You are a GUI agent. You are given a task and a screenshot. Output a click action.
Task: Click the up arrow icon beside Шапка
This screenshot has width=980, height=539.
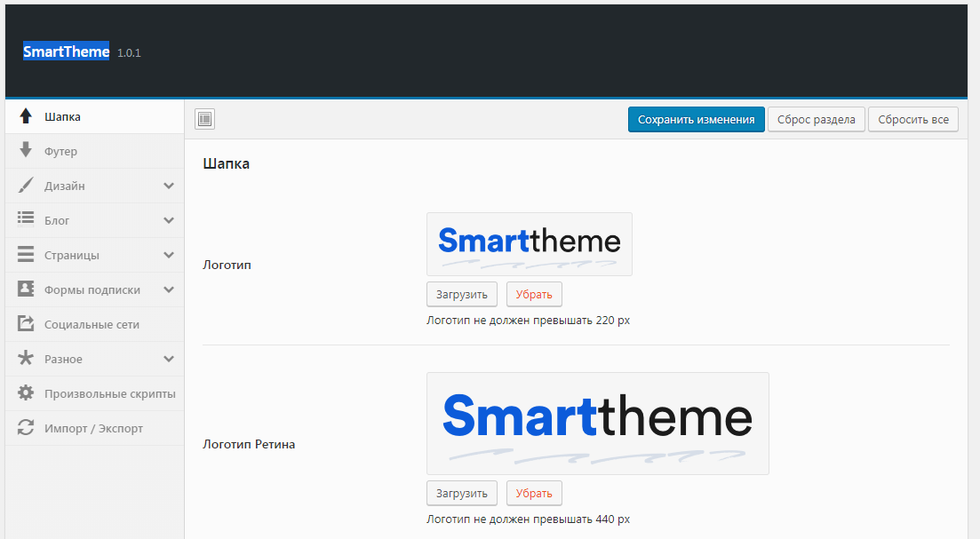point(26,116)
